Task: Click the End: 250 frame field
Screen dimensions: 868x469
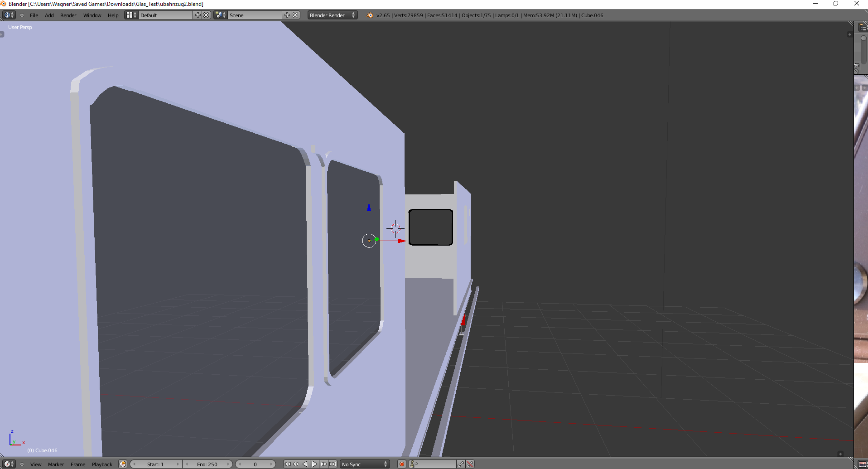Action: [207, 464]
